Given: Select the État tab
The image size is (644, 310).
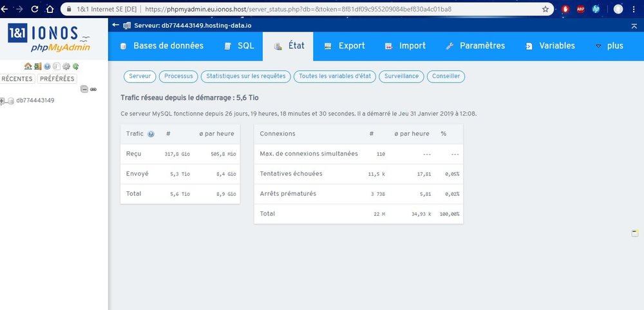Looking at the screenshot, I should click(x=289, y=46).
